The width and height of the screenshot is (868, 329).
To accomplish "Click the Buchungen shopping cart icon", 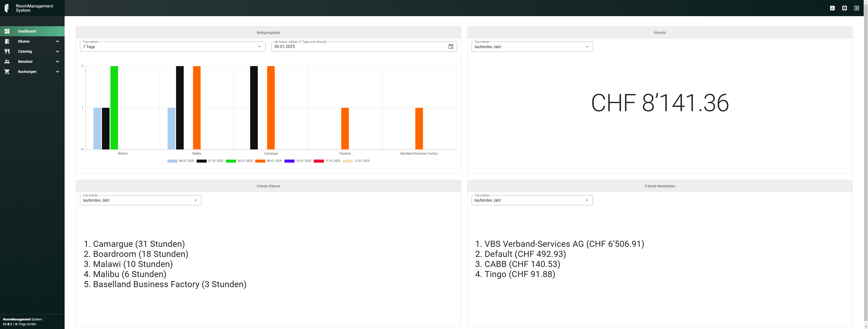I will pos(7,72).
